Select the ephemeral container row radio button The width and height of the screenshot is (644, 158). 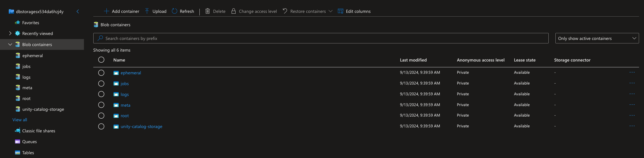click(x=101, y=73)
